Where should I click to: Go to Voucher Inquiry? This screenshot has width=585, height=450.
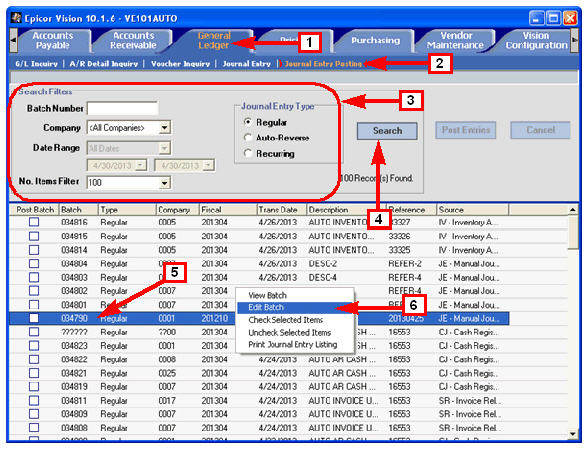[180, 64]
